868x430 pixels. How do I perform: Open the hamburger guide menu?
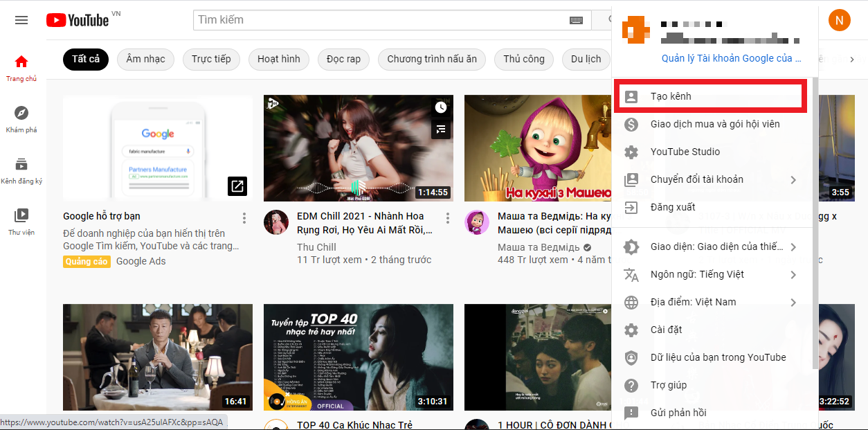click(x=21, y=20)
